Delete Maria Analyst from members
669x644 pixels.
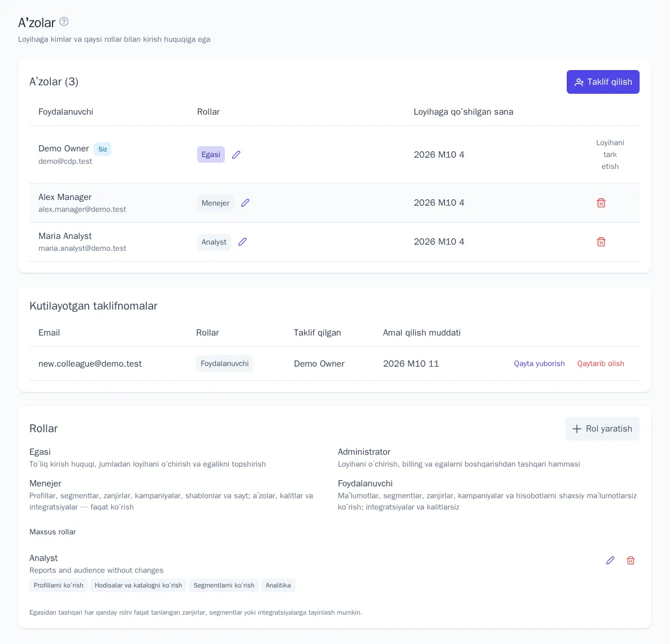(601, 242)
